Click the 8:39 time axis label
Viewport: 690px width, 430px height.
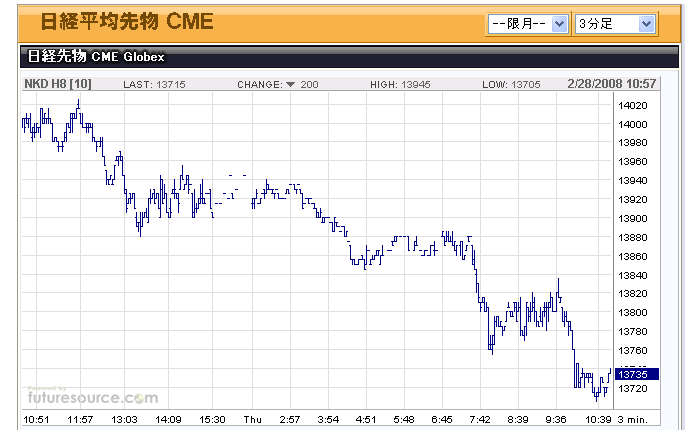[518, 419]
